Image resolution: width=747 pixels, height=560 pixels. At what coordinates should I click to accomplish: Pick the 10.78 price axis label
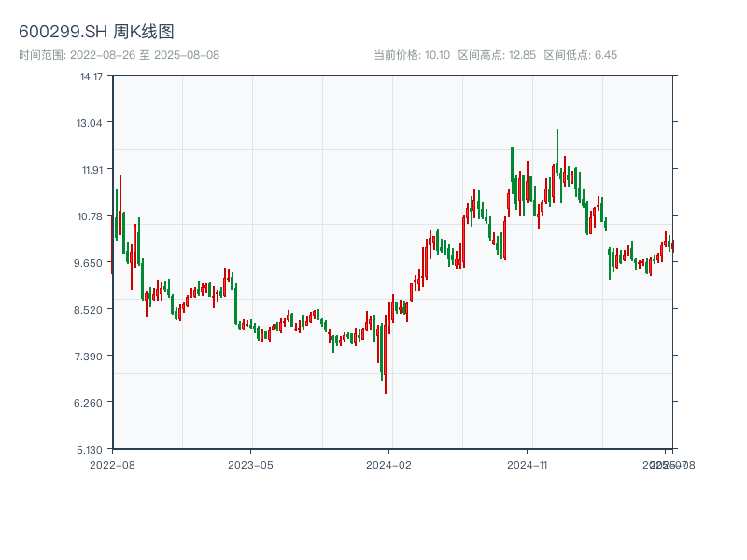click(x=91, y=217)
